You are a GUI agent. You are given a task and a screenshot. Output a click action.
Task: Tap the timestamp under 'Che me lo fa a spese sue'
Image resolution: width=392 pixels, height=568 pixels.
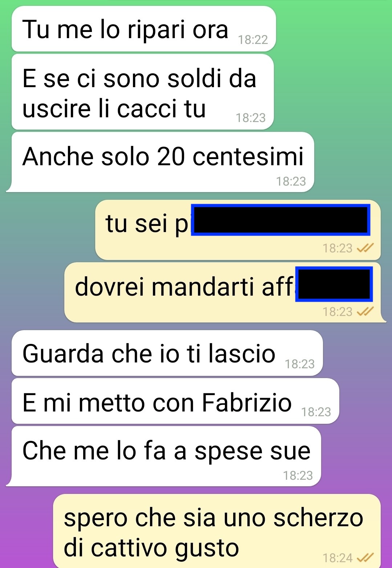click(298, 475)
